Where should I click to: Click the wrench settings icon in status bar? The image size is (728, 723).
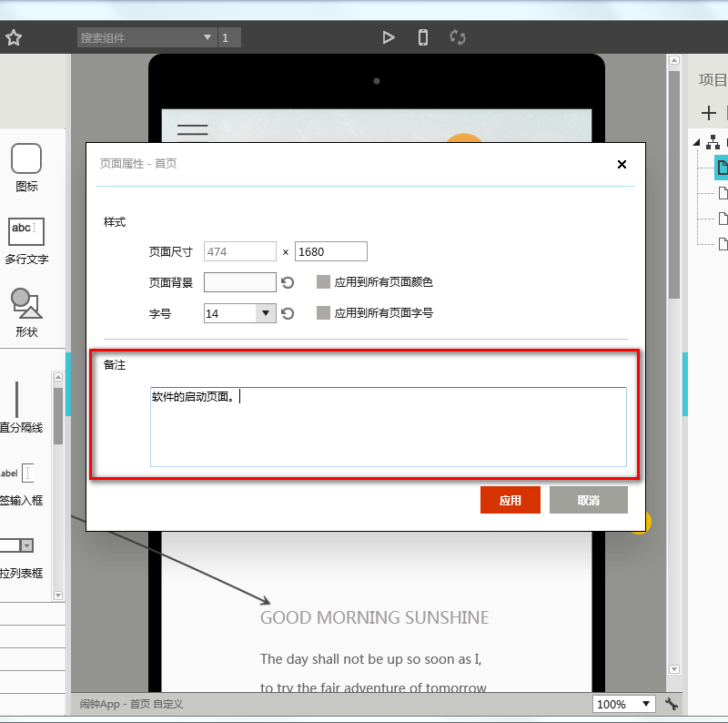click(x=672, y=704)
